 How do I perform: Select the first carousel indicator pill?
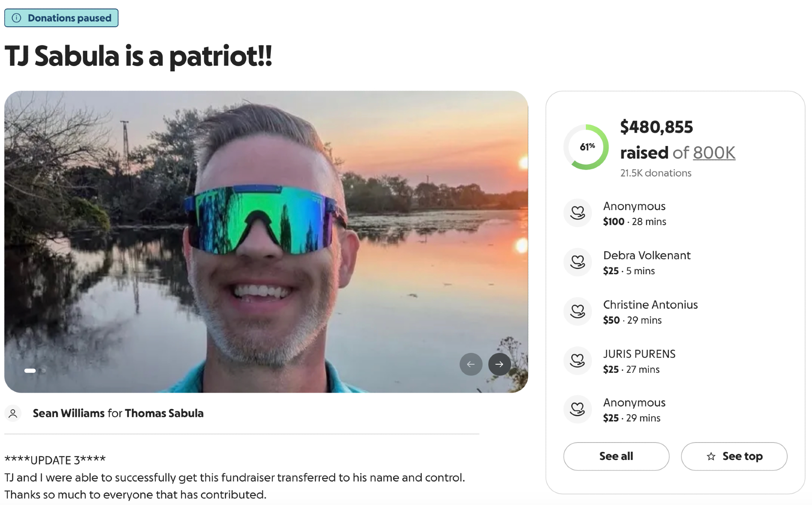click(30, 370)
